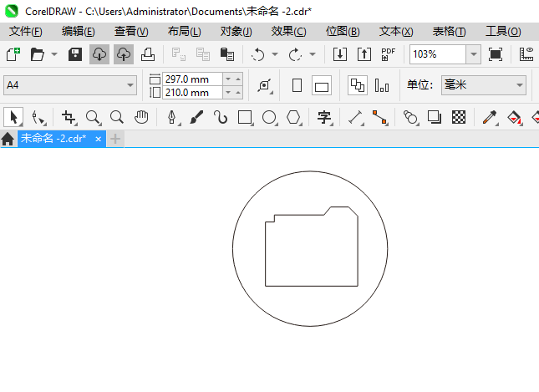Open the 查看(V) menu

tap(131, 31)
